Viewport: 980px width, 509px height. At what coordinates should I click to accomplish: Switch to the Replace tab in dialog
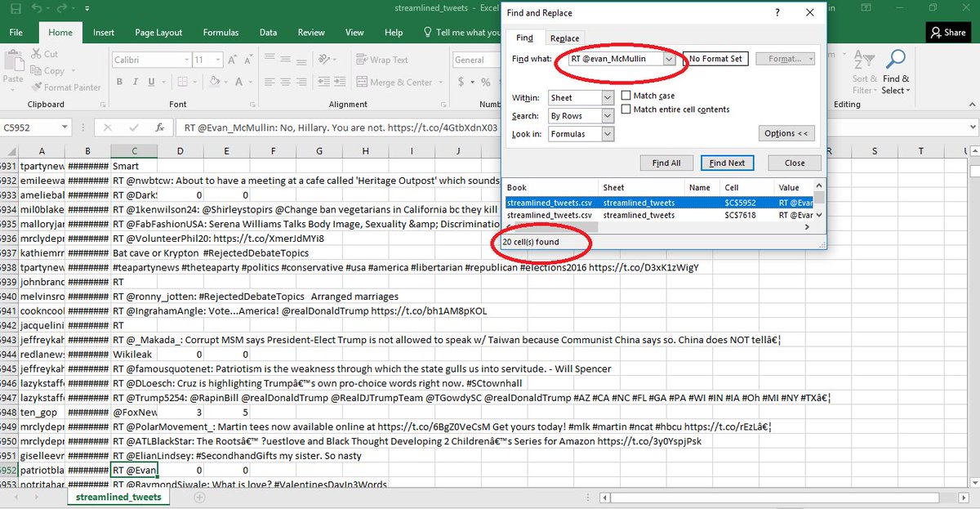[564, 38]
